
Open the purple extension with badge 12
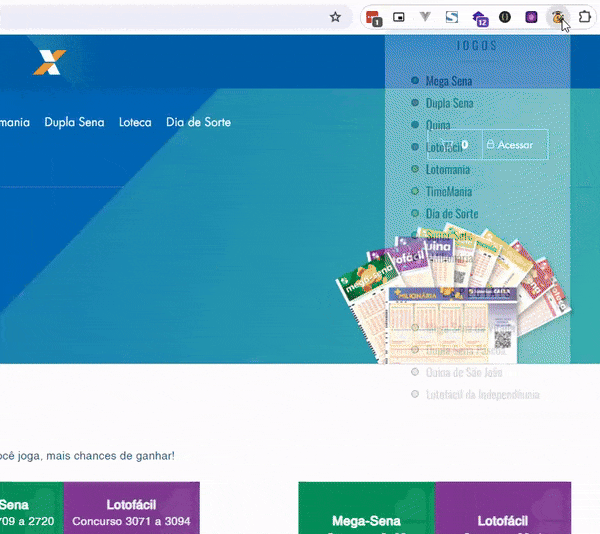[480, 18]
